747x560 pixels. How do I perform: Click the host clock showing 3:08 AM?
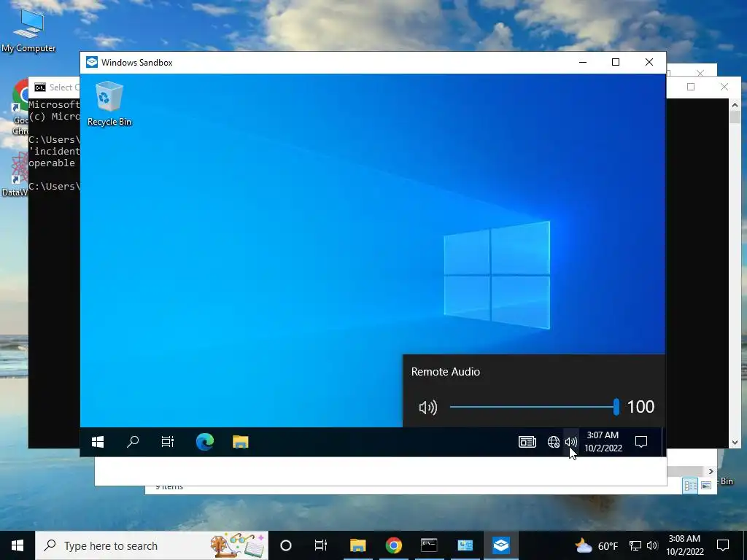tap(684, 545)
